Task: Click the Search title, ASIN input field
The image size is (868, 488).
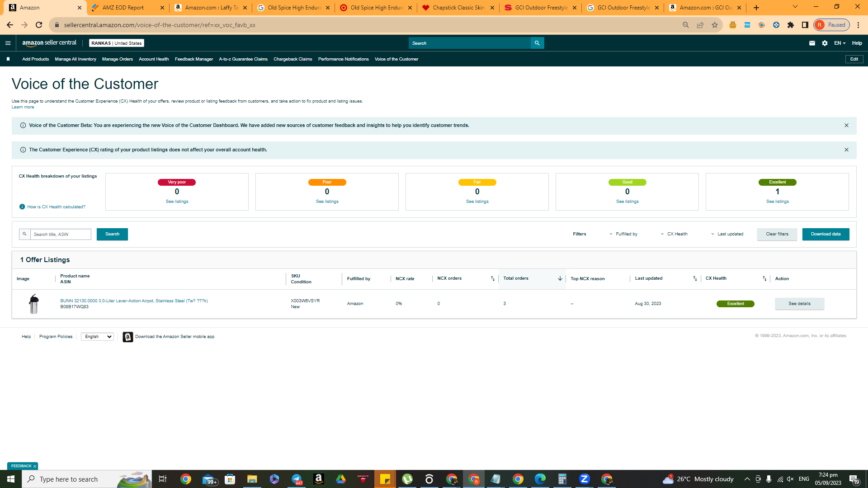Action: pos(61,235)
